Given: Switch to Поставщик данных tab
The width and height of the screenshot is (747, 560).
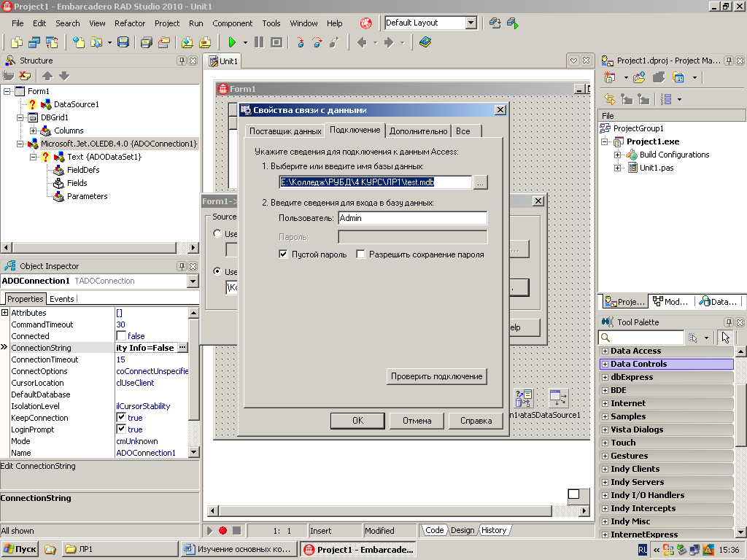Looking at the screenshot, I should tap(285, 131).
